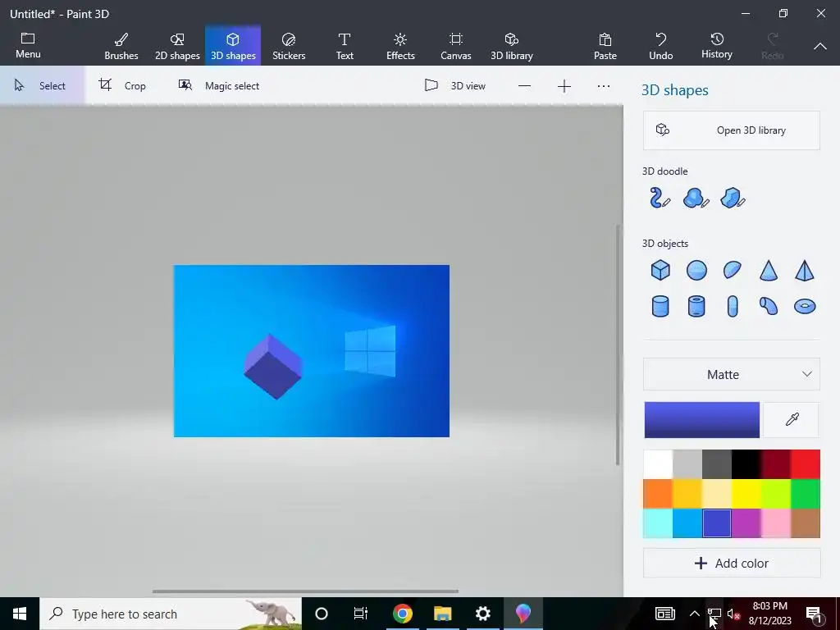
Task: Toggle 3D view mode
Action: pos(455,85)
